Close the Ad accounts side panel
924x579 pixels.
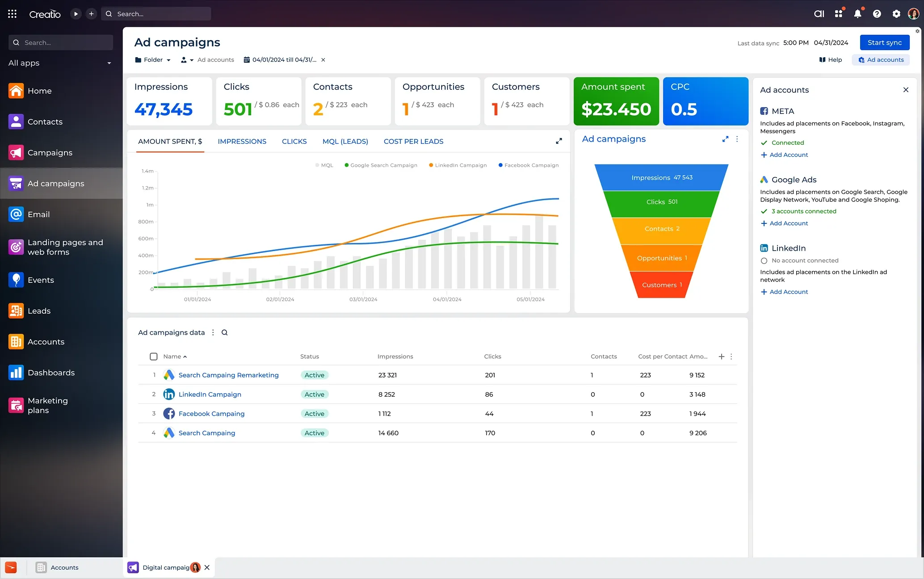[x=906, y=90]
